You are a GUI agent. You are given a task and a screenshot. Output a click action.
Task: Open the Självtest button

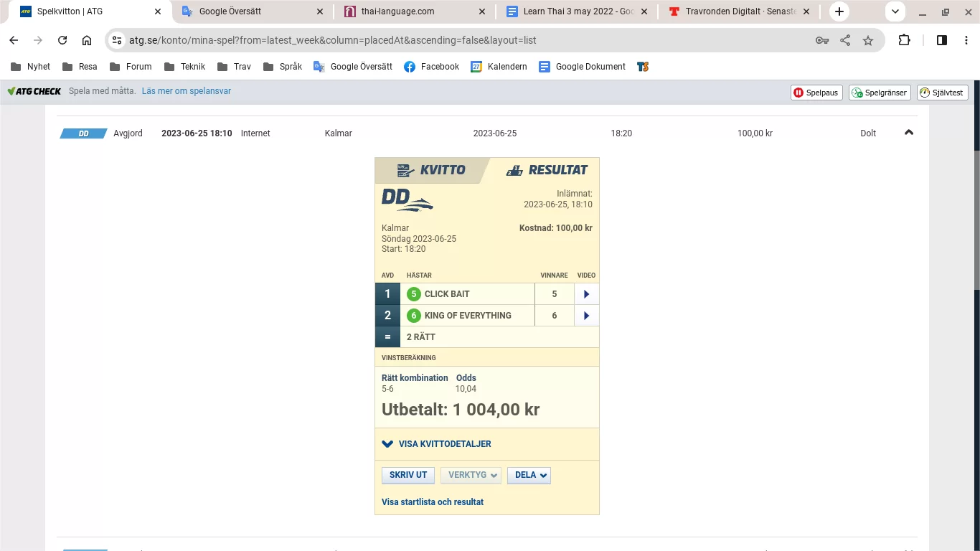(943, 93)
